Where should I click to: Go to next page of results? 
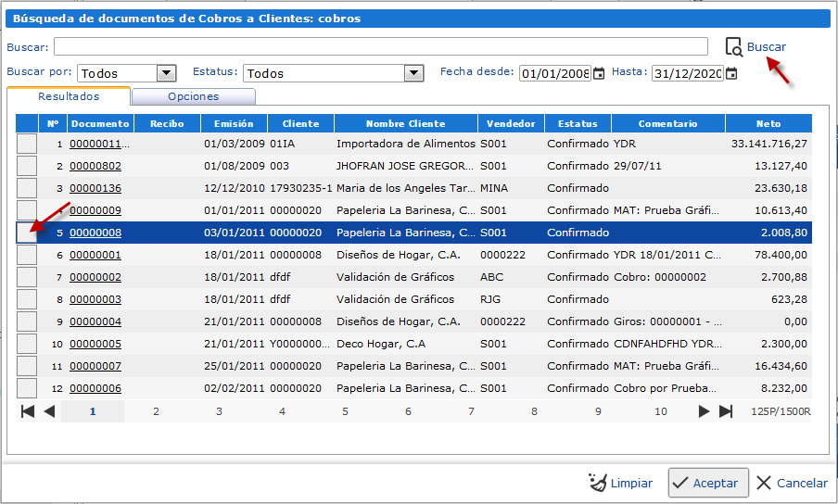pos(704,411)
